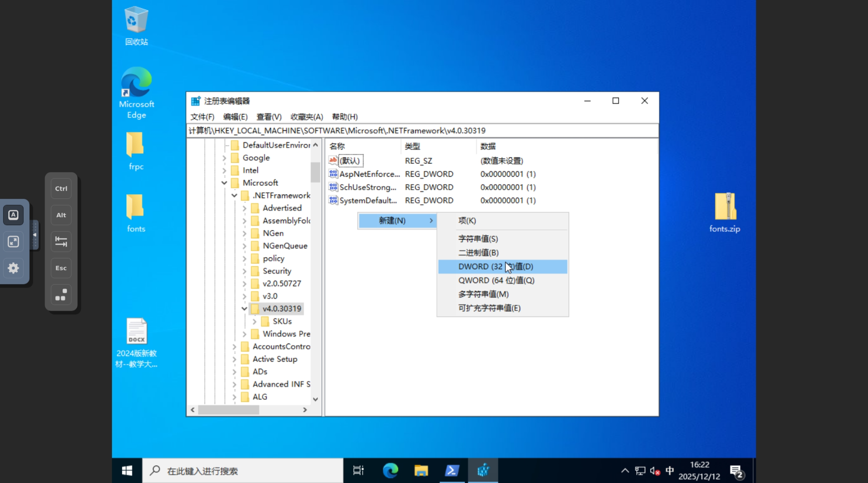Toggle Chinese input method indicator in tray
The height and width of the screenshot is (483, 868).
[x=669, y=470]
